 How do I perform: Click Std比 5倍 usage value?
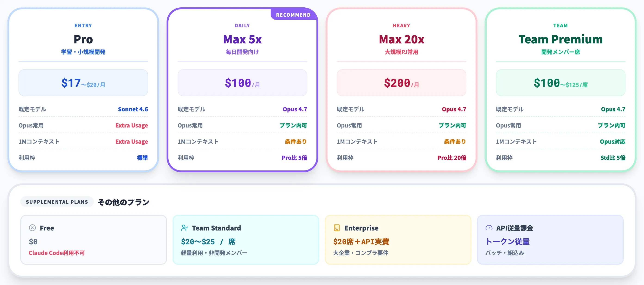pos(613,158)
